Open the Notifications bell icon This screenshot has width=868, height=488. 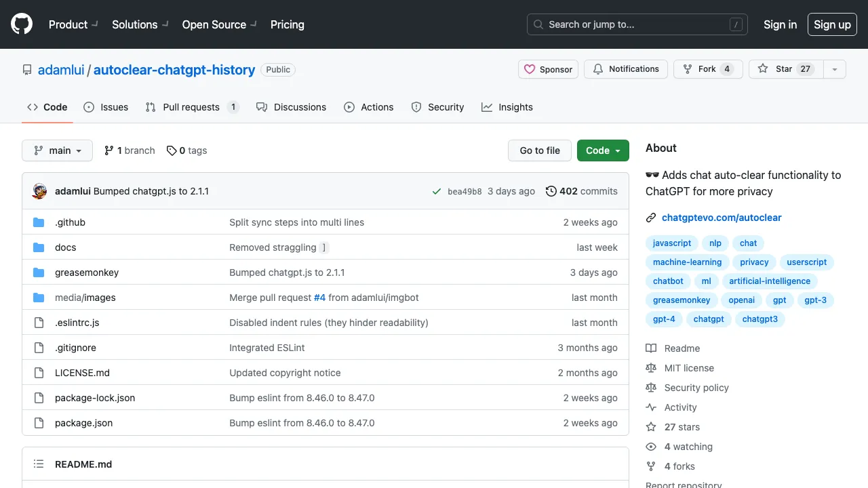(597, 68)
